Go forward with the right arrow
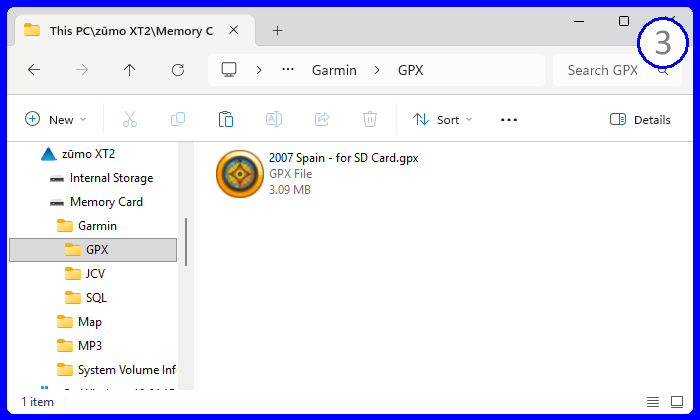700x420 pixels. 82,70
